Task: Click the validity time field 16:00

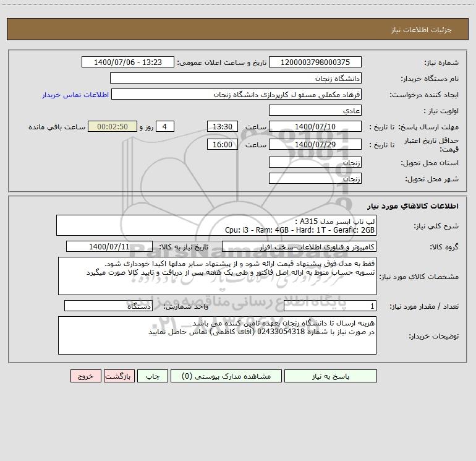Action: tap(222, 144)
